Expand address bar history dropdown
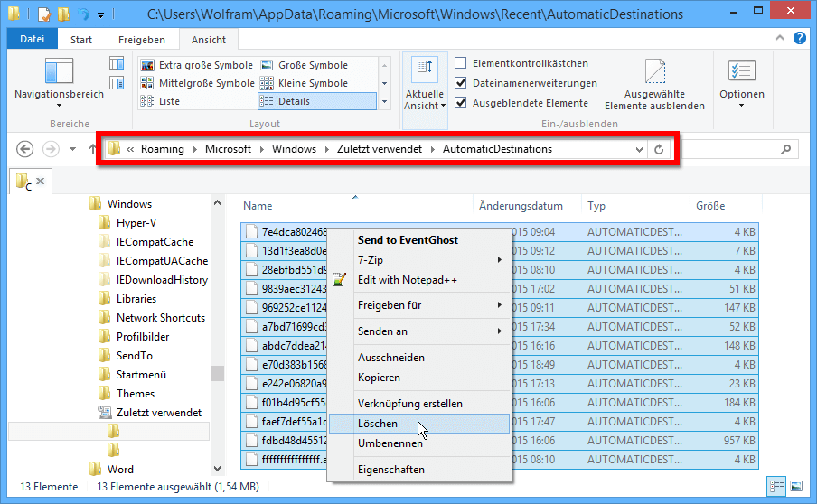 tap(639, 150)
